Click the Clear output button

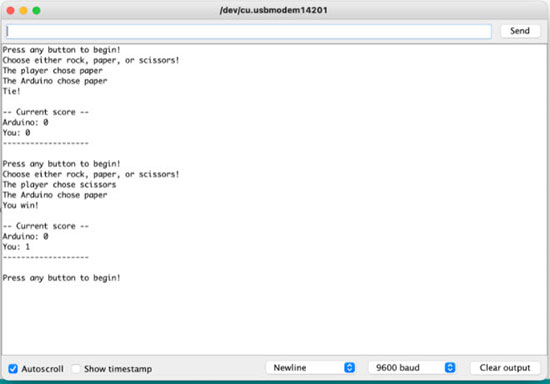(x=505, y=368)
